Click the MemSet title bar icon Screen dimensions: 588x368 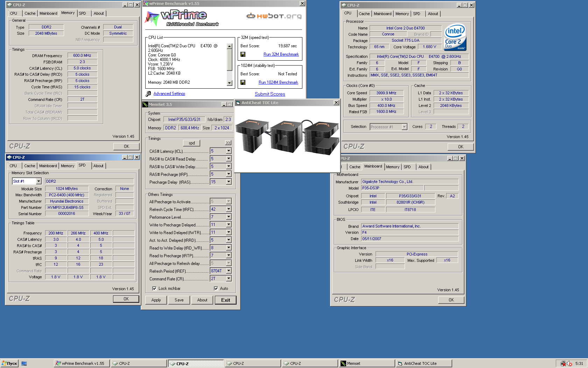(145, 104)
